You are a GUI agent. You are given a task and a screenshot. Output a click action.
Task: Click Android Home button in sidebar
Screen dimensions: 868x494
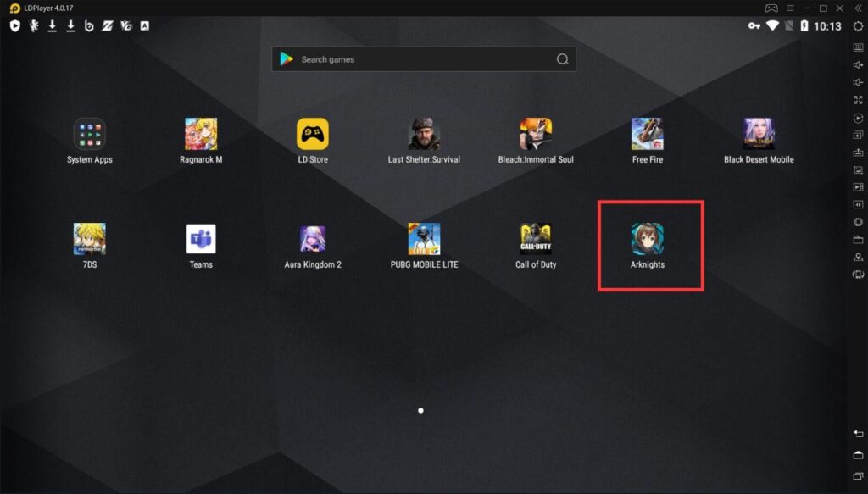click(858, 455)
